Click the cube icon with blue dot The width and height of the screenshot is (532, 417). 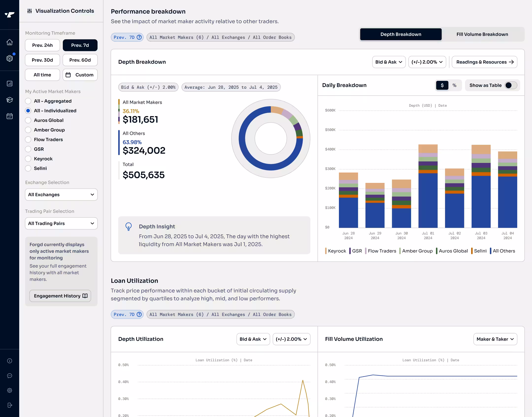point(10,58)
